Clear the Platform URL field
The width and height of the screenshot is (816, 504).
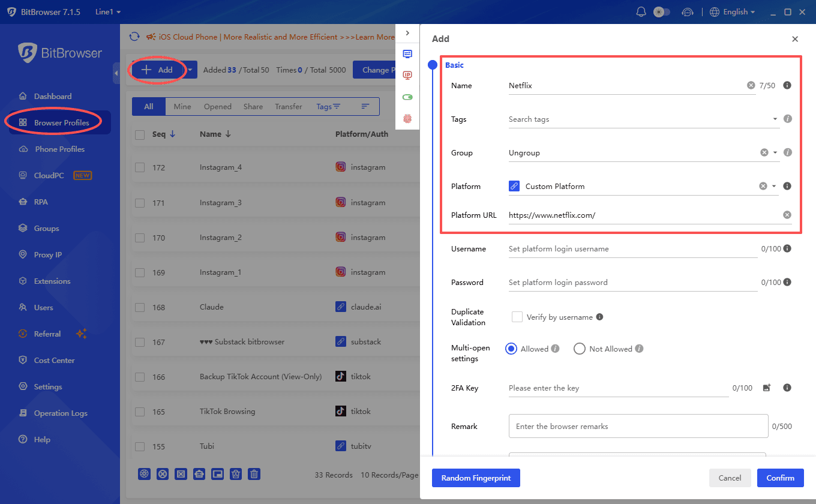tap(787, 215)
